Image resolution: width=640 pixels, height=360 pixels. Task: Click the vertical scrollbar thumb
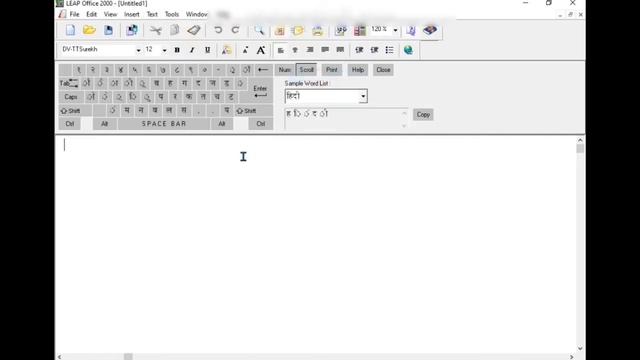tap(580, 149)
